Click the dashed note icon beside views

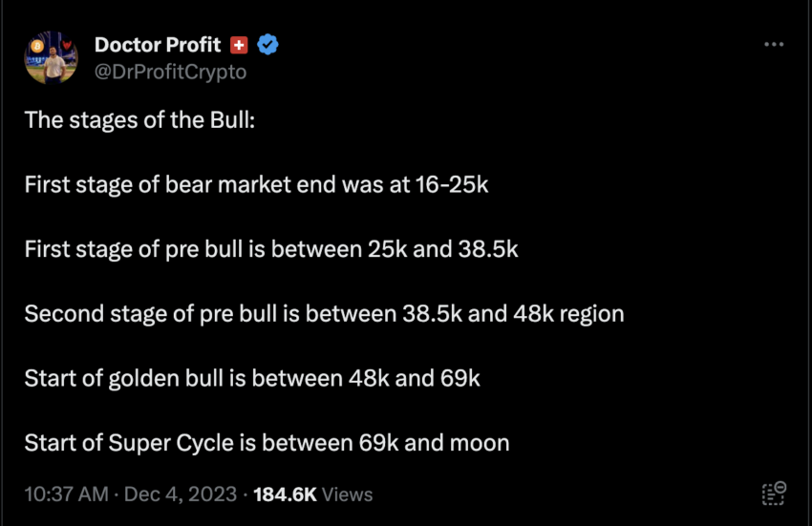click(x=773, y=493)
